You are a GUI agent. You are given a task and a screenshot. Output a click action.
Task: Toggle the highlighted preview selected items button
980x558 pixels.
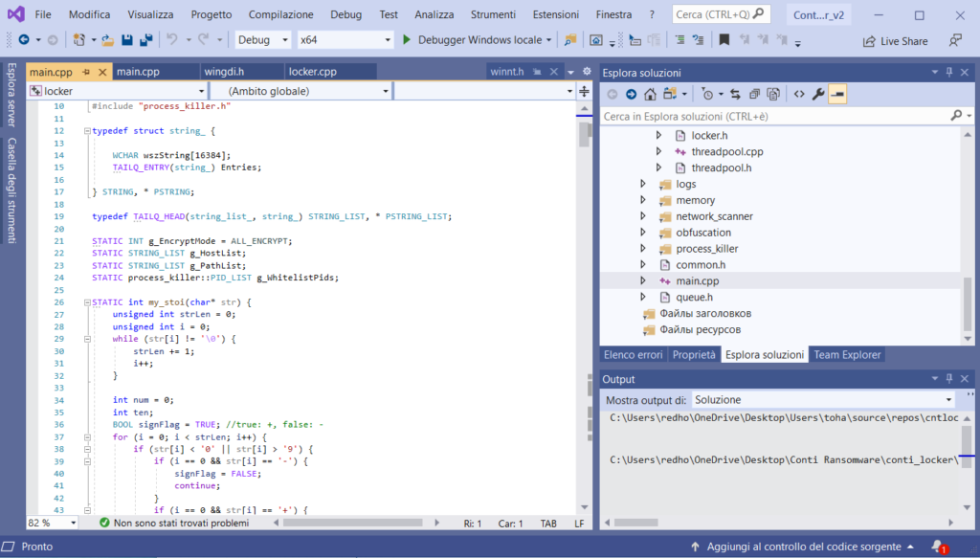tap(837, 94)
